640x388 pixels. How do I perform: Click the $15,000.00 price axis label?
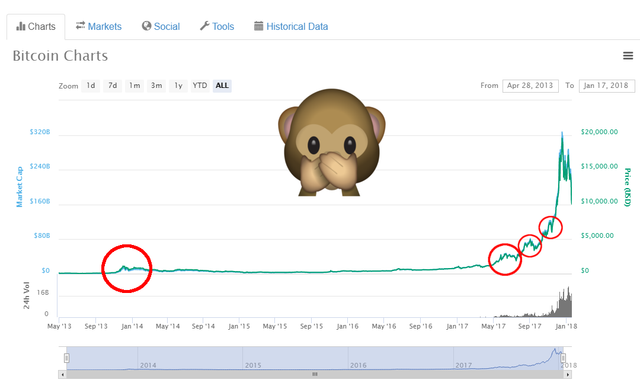[599, 166]
